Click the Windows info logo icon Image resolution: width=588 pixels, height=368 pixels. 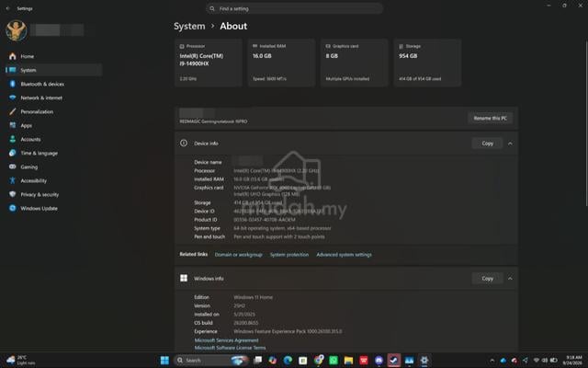coord(184,278)
